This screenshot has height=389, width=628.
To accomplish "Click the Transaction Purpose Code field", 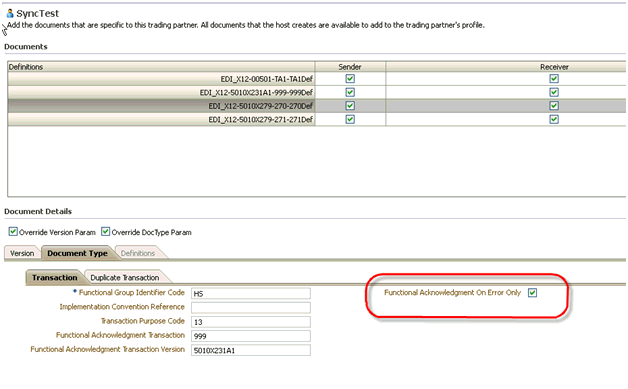I will (251, 322).
